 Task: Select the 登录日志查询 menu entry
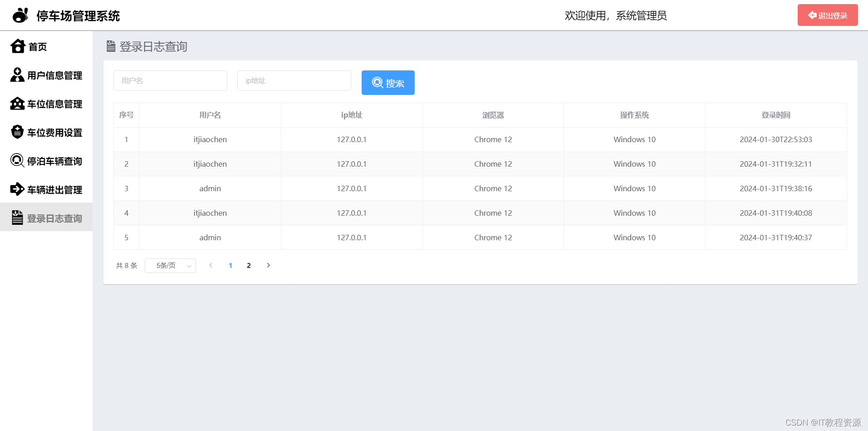[x=46, y=218]
